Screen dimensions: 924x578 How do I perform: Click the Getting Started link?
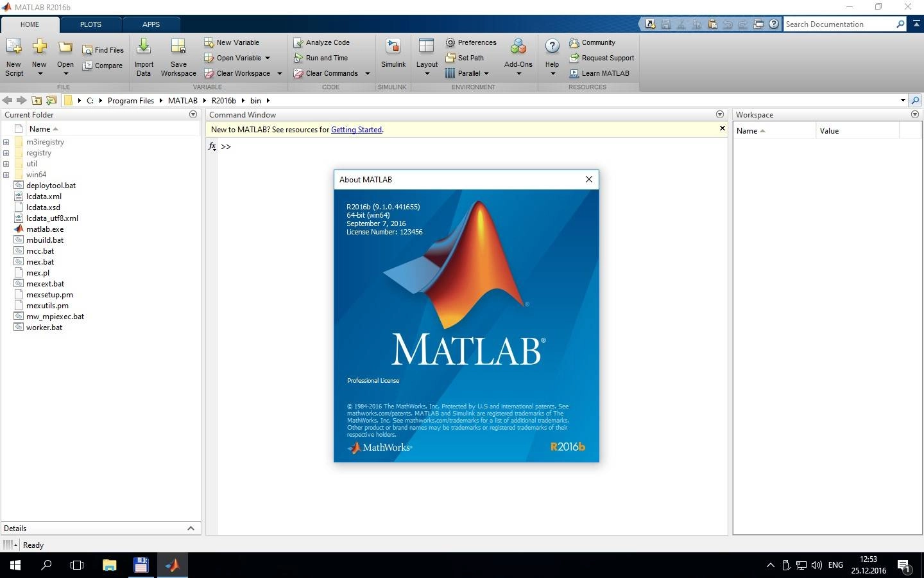coord(356,130)
